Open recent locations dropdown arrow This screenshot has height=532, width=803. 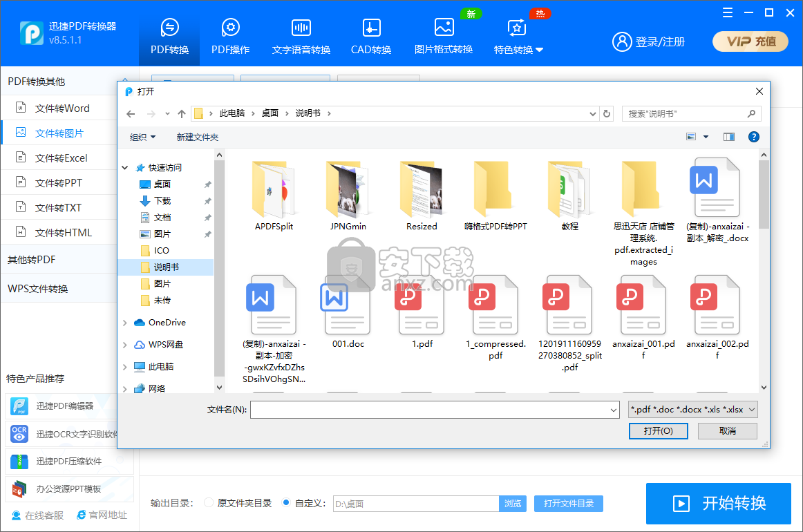coord(167,114)
